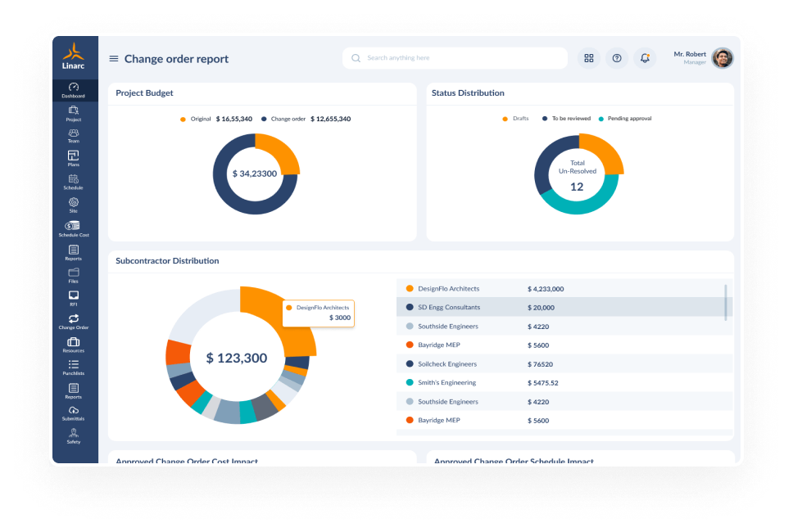Open the RFI section
This screenshot has width=793, height=532.
click(74, 298)
